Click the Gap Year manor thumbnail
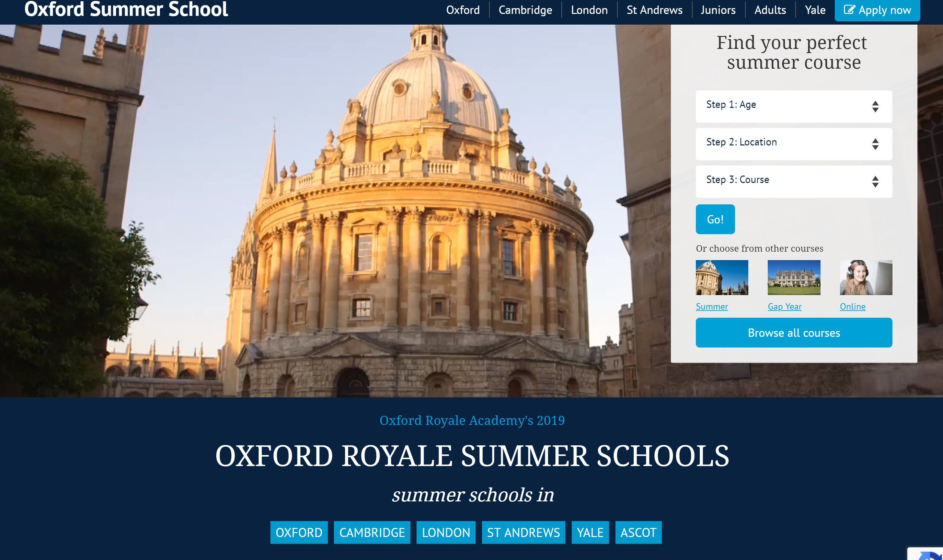Viewport: 943px width, 560px height. click(x=794, y=277)
